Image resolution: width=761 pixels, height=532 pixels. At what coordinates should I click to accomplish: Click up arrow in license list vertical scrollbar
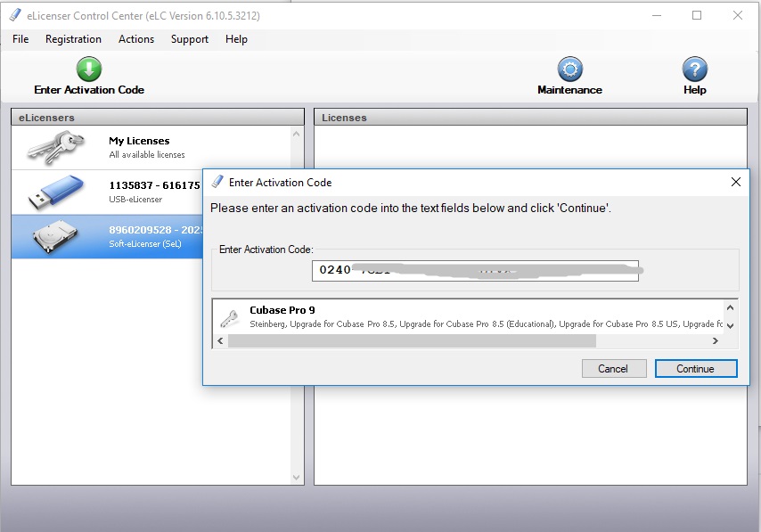tap(730, 307)
